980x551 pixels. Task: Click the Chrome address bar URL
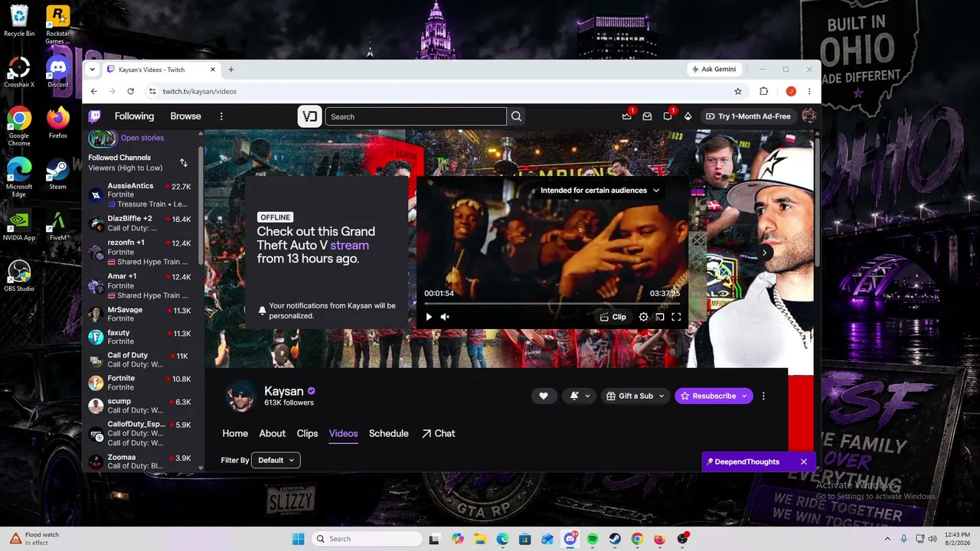point(199,91)
